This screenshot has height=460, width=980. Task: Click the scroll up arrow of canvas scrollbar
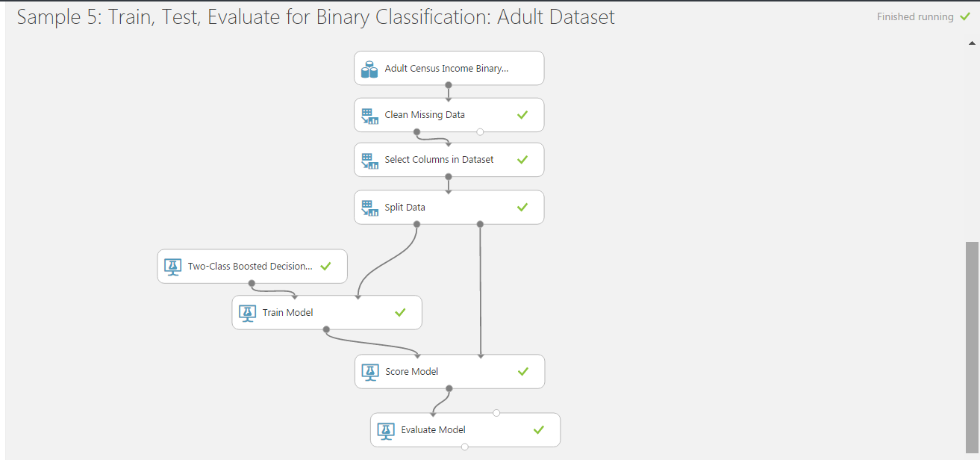pyautogui.click(x=973, y=43)
